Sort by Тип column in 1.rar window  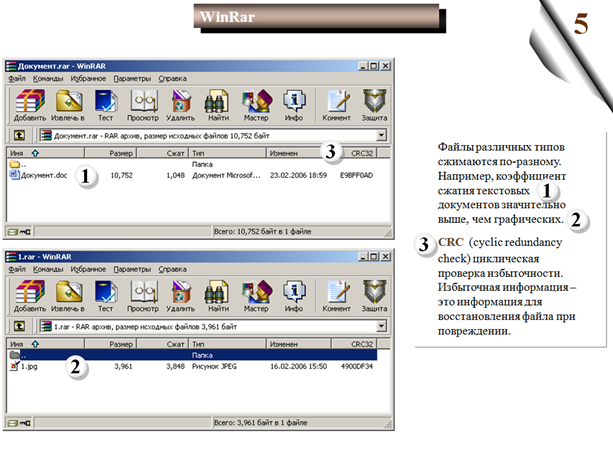click(228, 344)
